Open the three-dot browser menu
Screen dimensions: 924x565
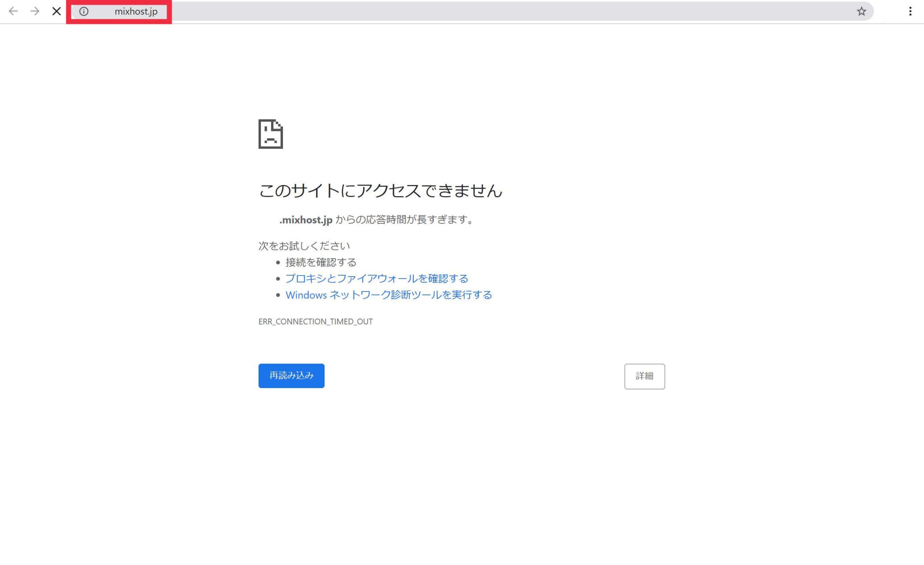(x=910, y=11)
